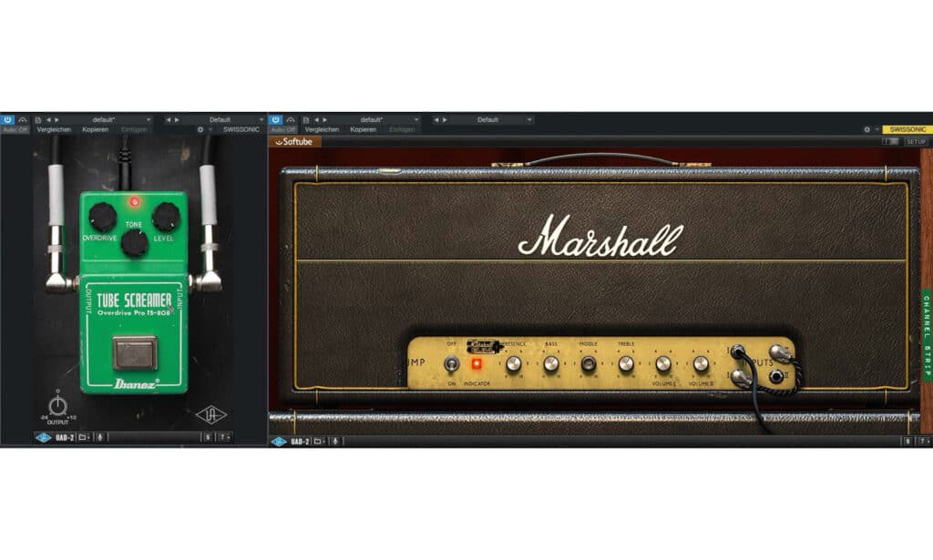
Task: Open the green CHANNEL STRIP side tab
Action: (927, 335)
